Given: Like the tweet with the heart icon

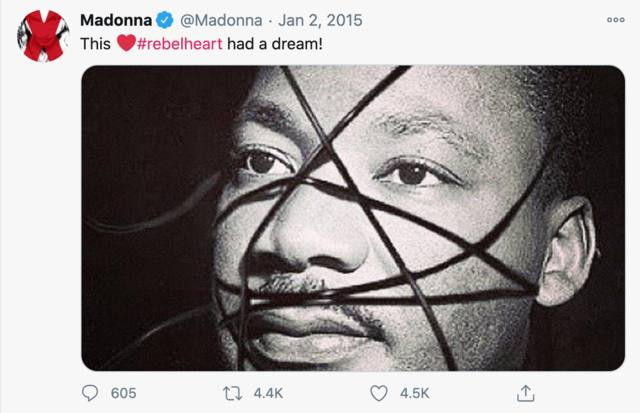Looking at the screenshot, I should click(x=379, y=393).
